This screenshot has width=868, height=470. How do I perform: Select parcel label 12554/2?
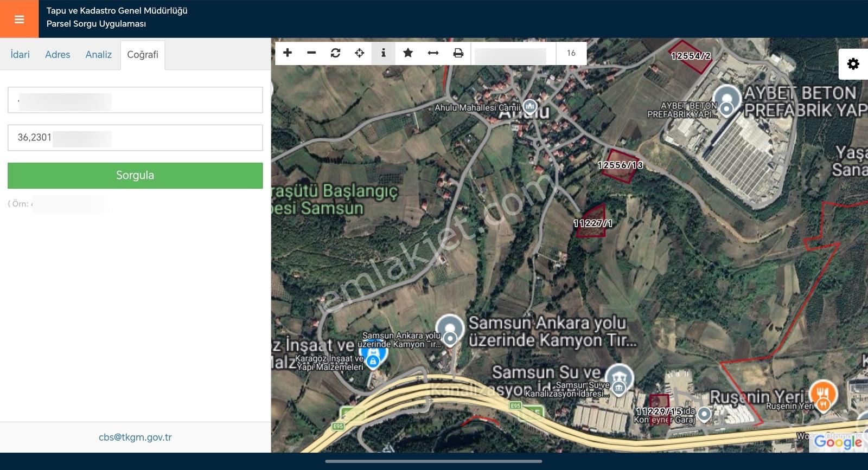click(x=691, y=56)
